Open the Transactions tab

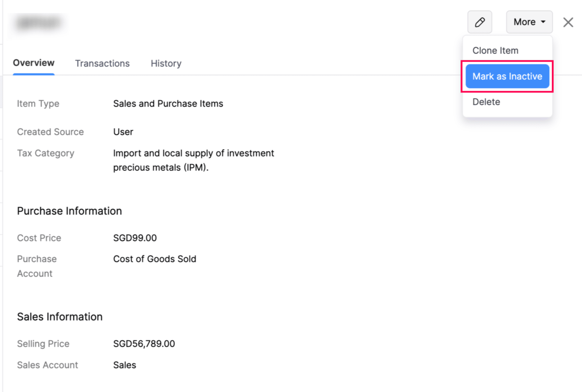click(x=102, y=64)
